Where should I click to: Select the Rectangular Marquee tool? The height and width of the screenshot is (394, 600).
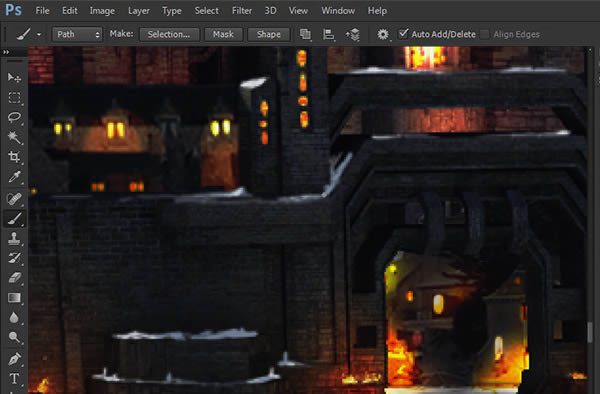[15, 98]
